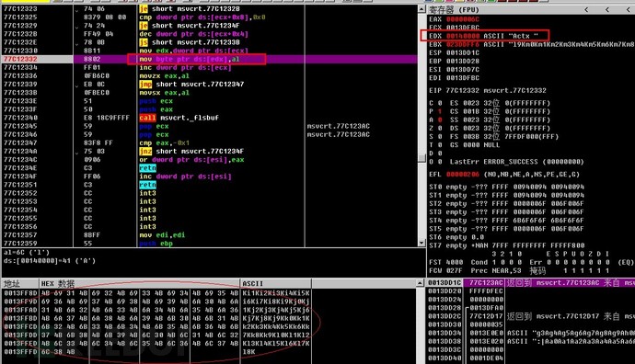This screenshot has height=364, width=635.
Task: Select the ESP register value 0013DD1C
Action: (x=463, y=52)
